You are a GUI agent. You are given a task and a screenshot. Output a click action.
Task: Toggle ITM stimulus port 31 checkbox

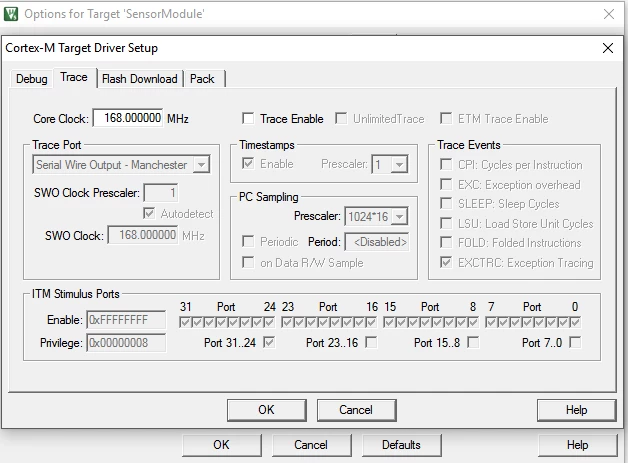tap(185, 322)
